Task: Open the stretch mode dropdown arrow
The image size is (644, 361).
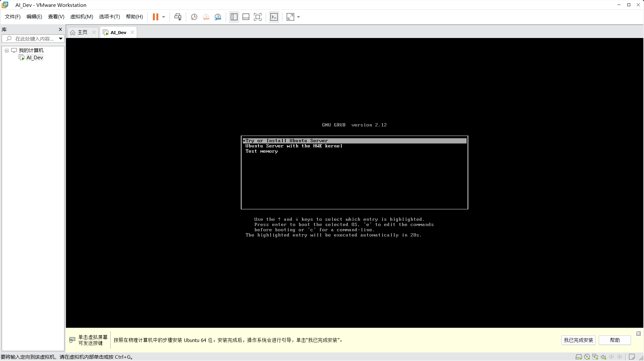Action: pos(298,17)
